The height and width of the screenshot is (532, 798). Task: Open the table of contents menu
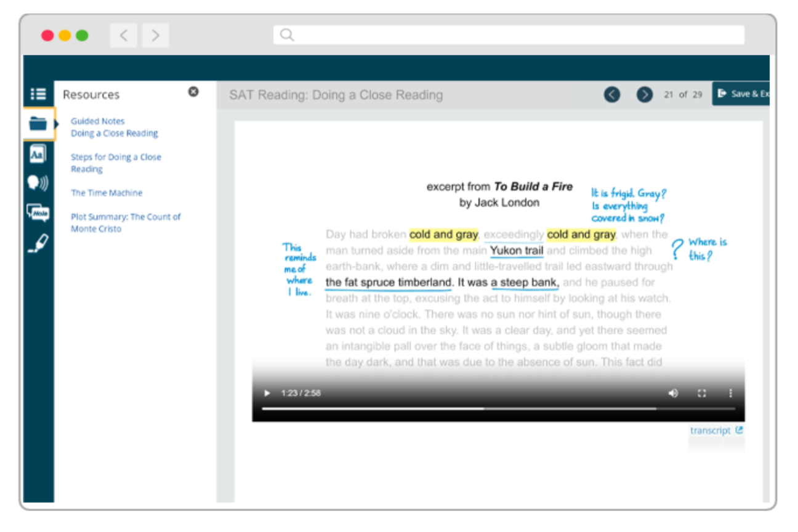pos(38,94)
